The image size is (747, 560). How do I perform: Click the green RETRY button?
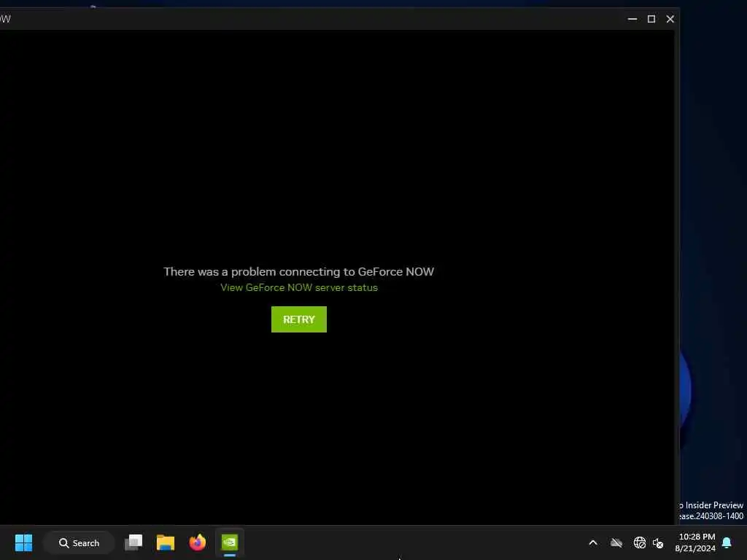coord(298,319)
